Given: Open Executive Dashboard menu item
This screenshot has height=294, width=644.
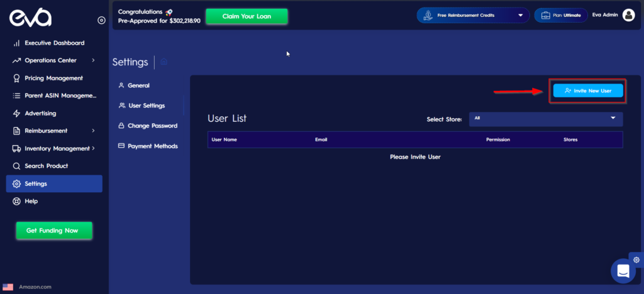Looking at the screenshot, I should tap(54, 43).
